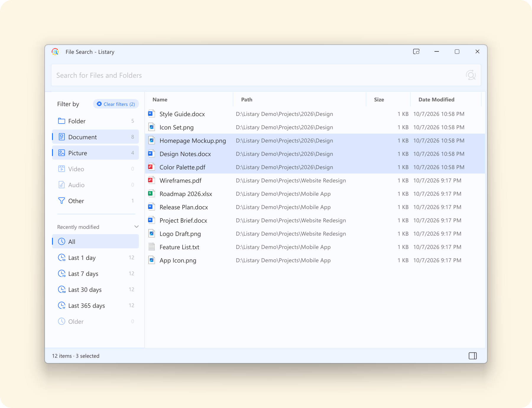Viewport: 532px width, 408px height.
Task: Click the Search for Files and Folders field
Action: 266,75
